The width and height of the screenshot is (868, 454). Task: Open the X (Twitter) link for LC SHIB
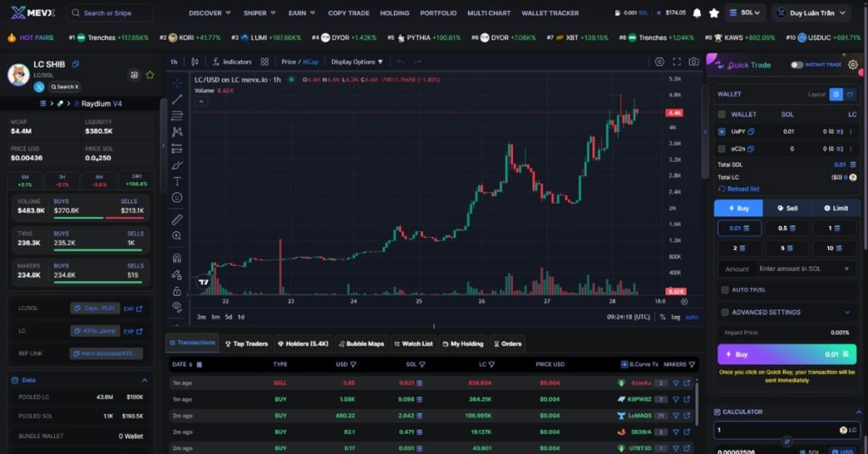[39, 86]
